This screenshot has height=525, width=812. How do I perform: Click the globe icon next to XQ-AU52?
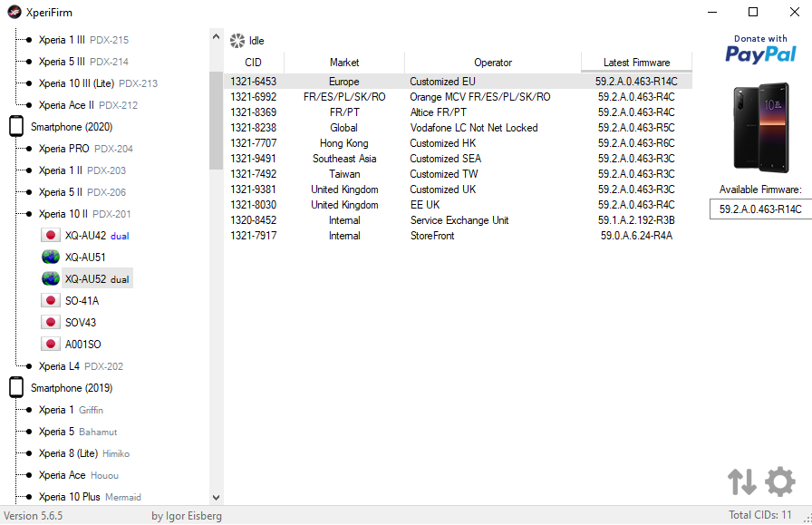coord(50,279)
